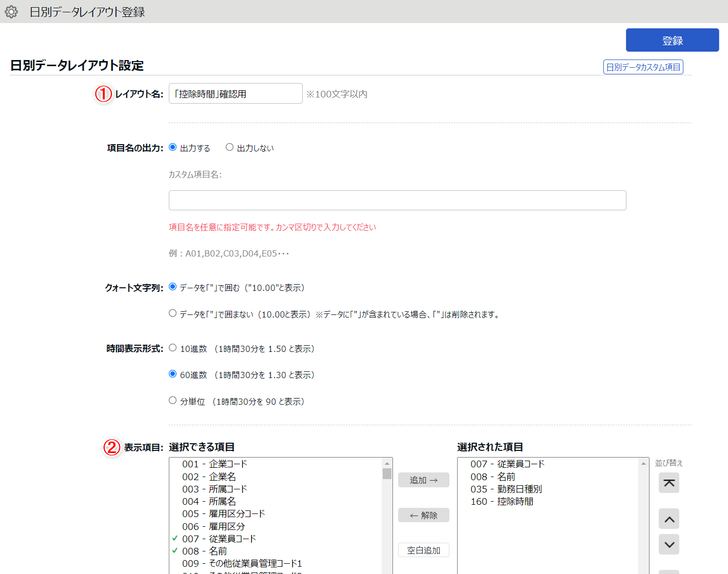
Task: Click the 空白追加 button
Action: tap(424, 550)
